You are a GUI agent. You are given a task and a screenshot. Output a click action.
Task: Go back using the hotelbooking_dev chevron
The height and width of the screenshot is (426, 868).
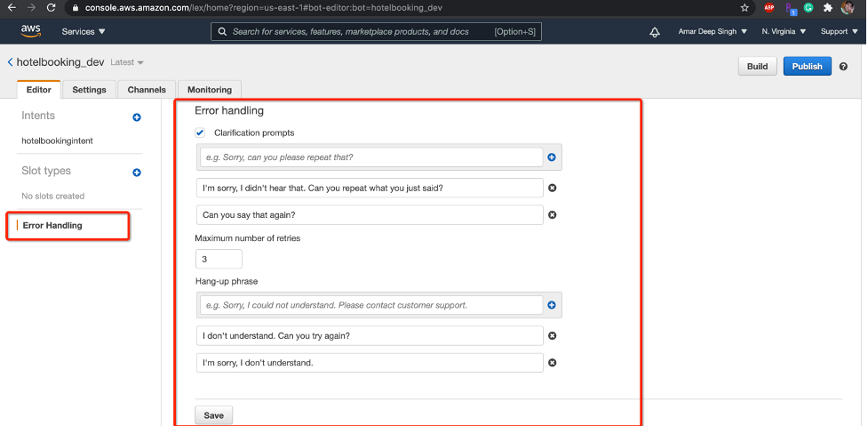(x=10, y=62)
